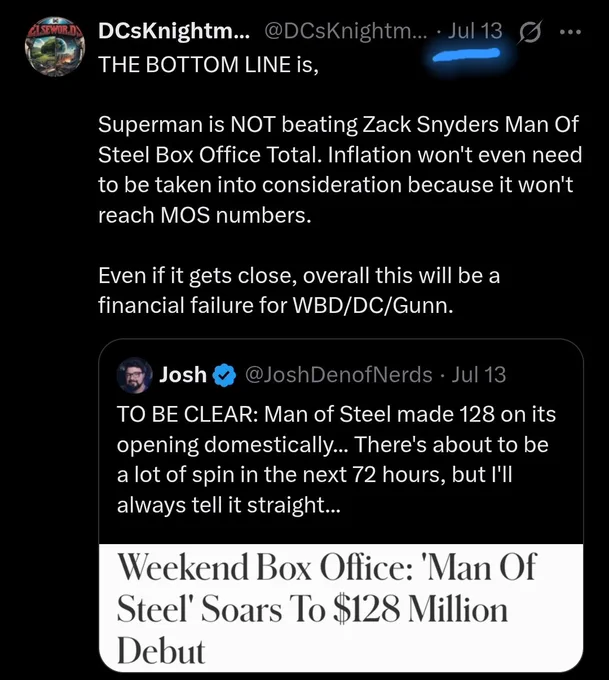Image resolution: width=609 pixels, height=680 pixels.
Task: Click the blue verified badge next to Josh
Action: (224, 376)
